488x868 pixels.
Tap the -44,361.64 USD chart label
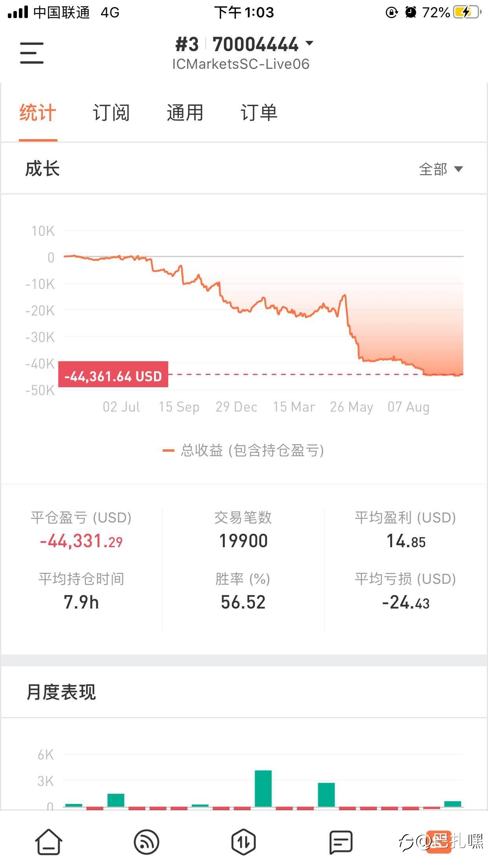(113, 376)
